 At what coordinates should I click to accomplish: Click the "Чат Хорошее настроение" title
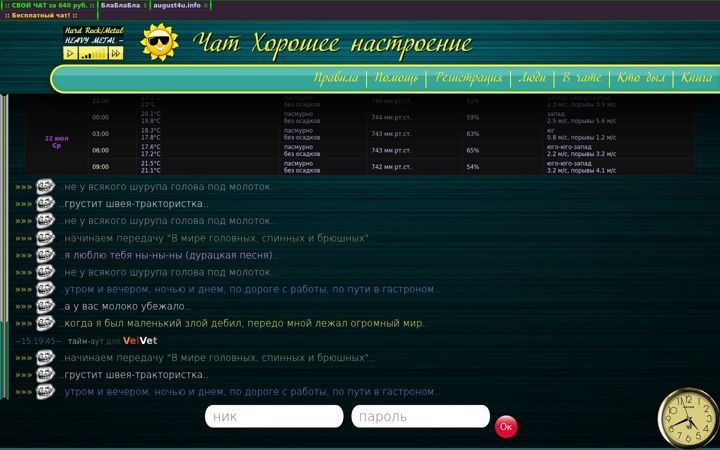pyautogui.click(x=332, y=44)
